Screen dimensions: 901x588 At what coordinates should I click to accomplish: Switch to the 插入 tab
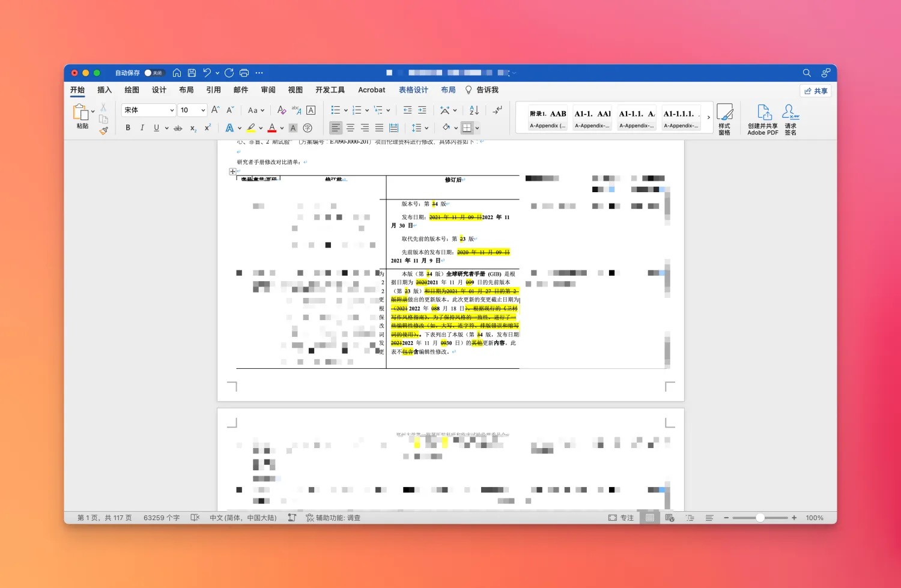[105, 90]
